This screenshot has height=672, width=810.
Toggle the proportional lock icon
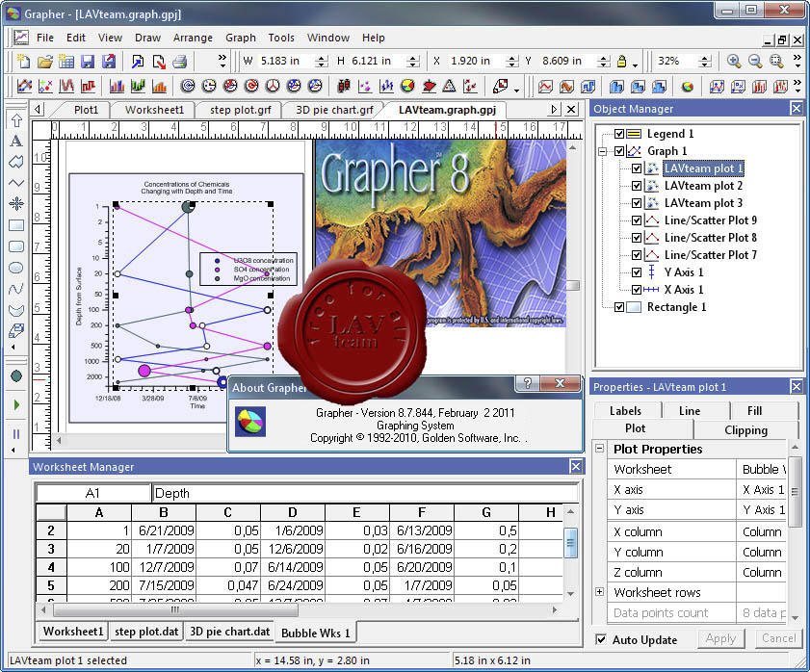pyautogui.click(x=622, y=61)
